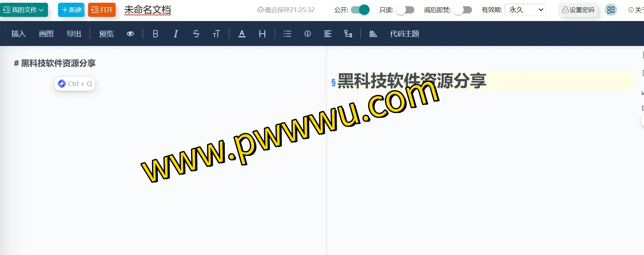Apply italic formatting to text
The image size is (644, 255).
(x=176, y=34)
